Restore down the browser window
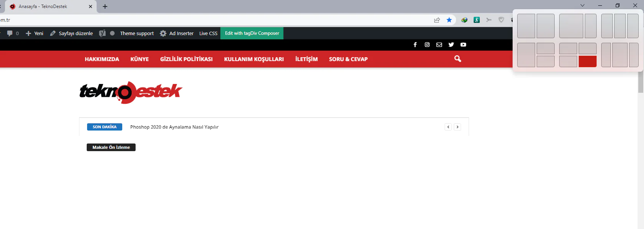This screenshot has height=229, width=644. pyautogui.click(x=618, y=5)
